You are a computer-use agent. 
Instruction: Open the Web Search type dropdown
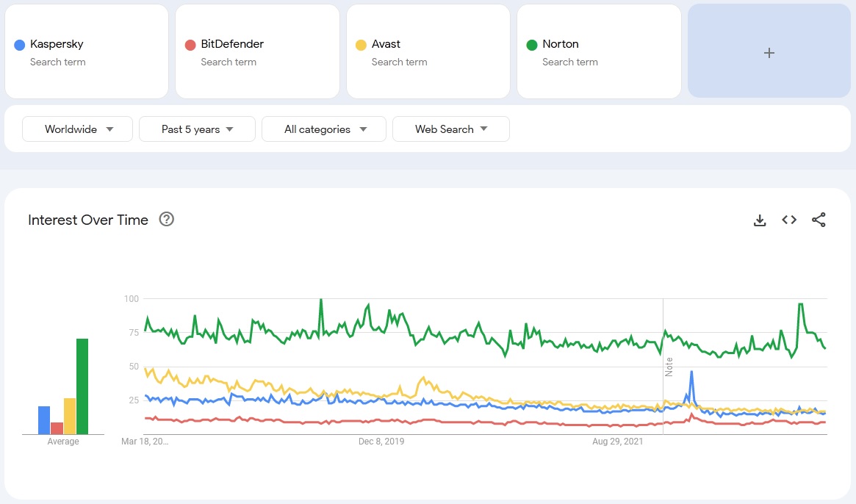tap(451, 129)
